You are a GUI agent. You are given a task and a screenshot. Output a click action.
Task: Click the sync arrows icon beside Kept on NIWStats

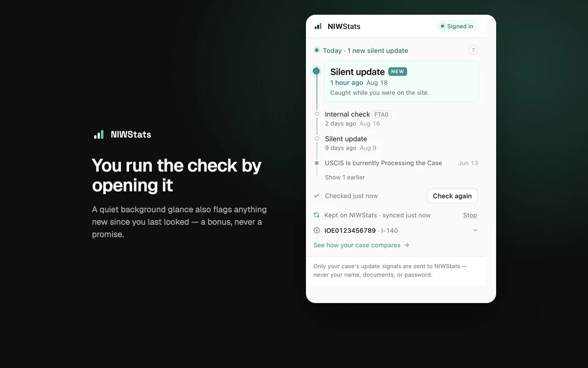click(x=317, y=215)
